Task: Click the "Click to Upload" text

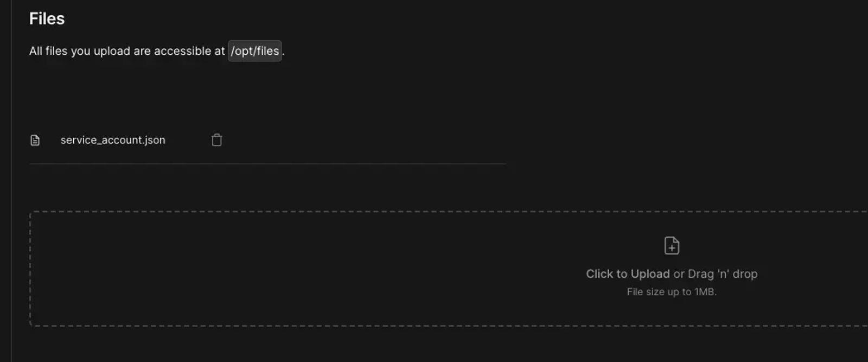Action: pyautogui.click(x=628, y=274)
